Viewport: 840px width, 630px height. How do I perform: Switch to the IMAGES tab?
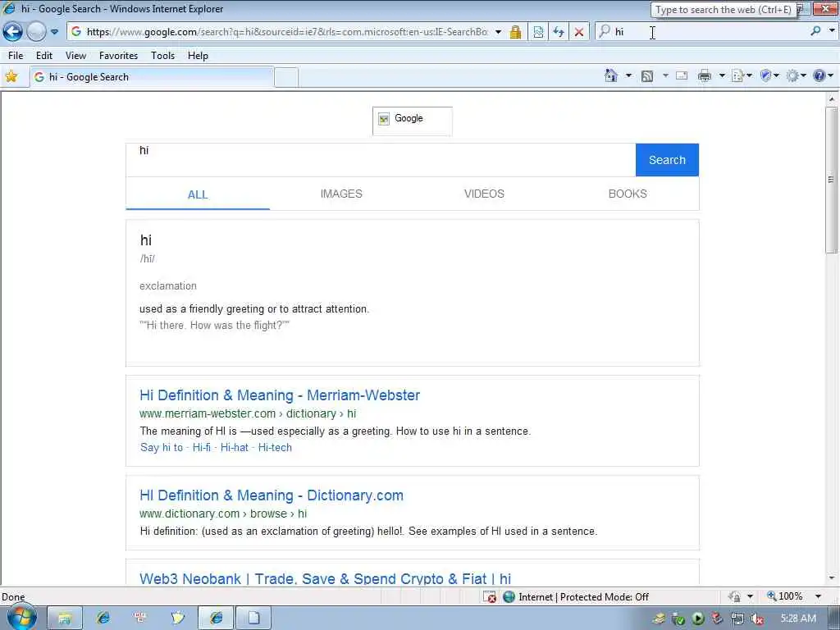tap(341, 194)
